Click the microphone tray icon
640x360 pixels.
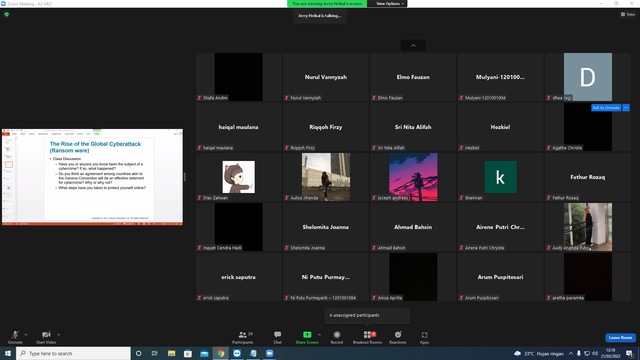(x=579, y=353)
